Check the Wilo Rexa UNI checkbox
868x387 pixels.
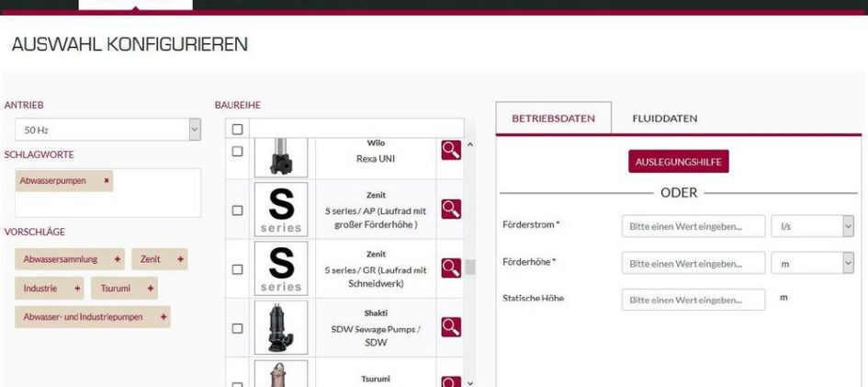pos(237,150)
